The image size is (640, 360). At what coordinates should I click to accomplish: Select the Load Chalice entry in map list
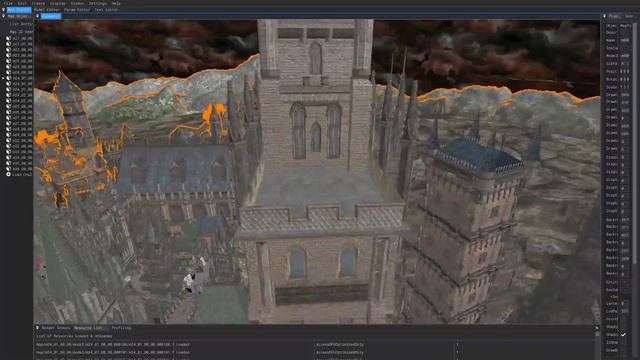(22, 174)
